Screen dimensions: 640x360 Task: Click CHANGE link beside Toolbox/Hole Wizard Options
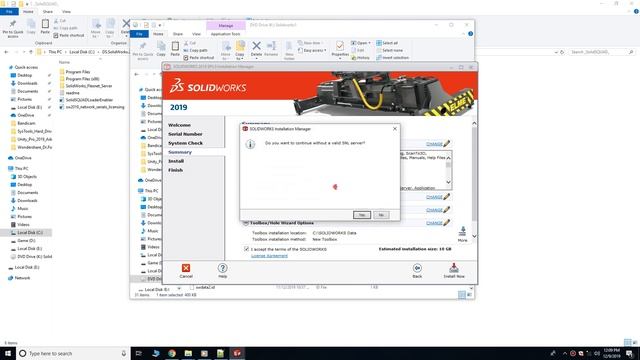[434, 223]
